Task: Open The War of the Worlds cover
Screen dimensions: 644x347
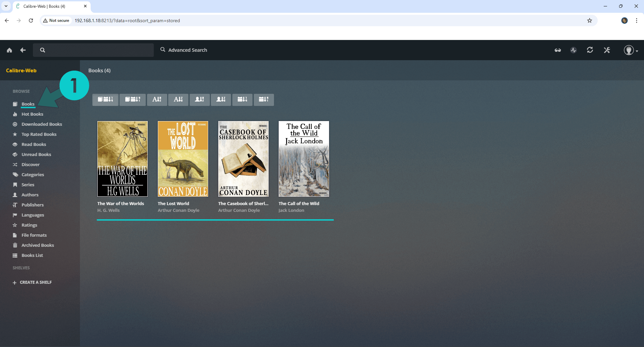Action: (123, 159)
